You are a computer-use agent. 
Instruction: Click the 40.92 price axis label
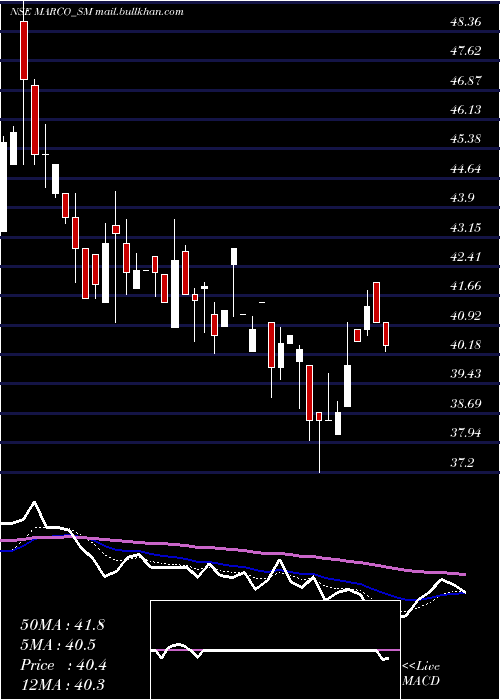click(466, 316)
